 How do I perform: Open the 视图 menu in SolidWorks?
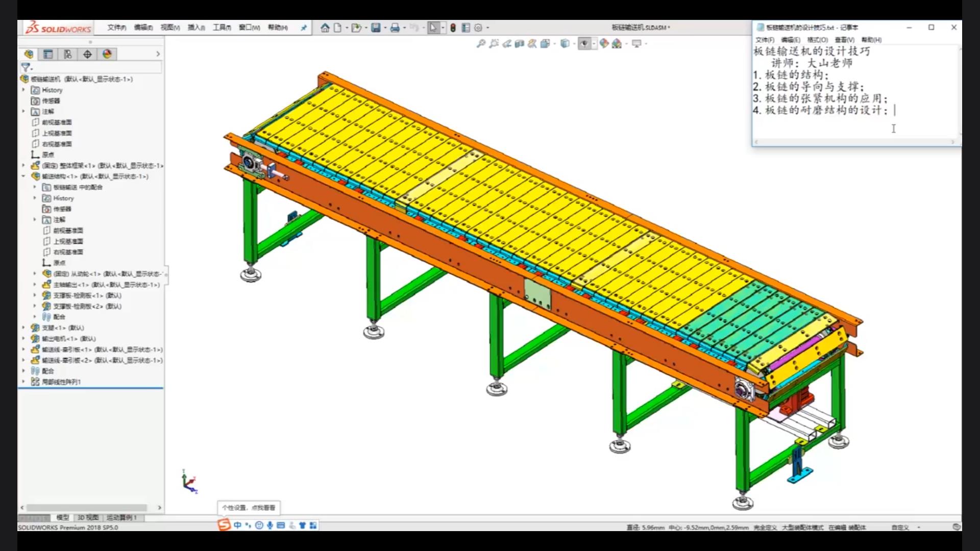click(x=170, y=28)
